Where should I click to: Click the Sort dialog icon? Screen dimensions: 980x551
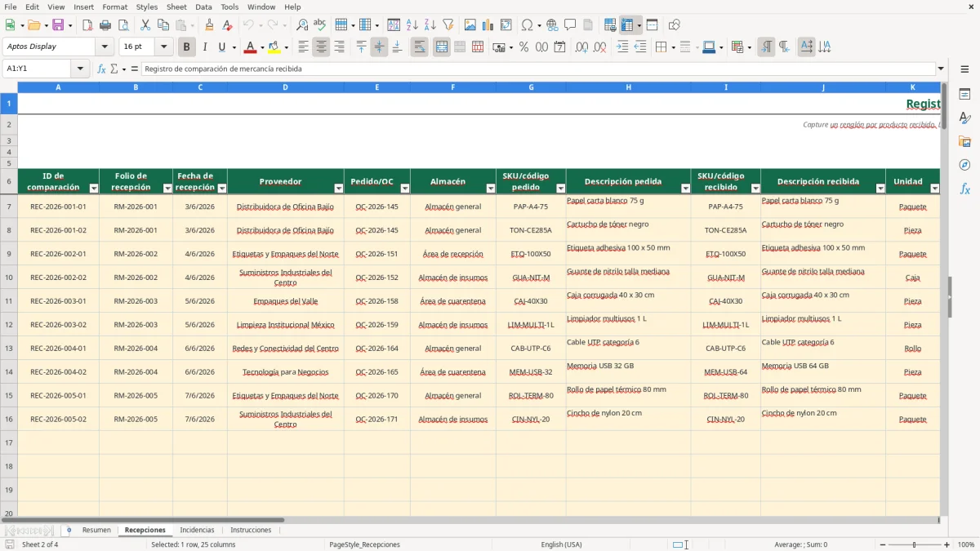394,25
